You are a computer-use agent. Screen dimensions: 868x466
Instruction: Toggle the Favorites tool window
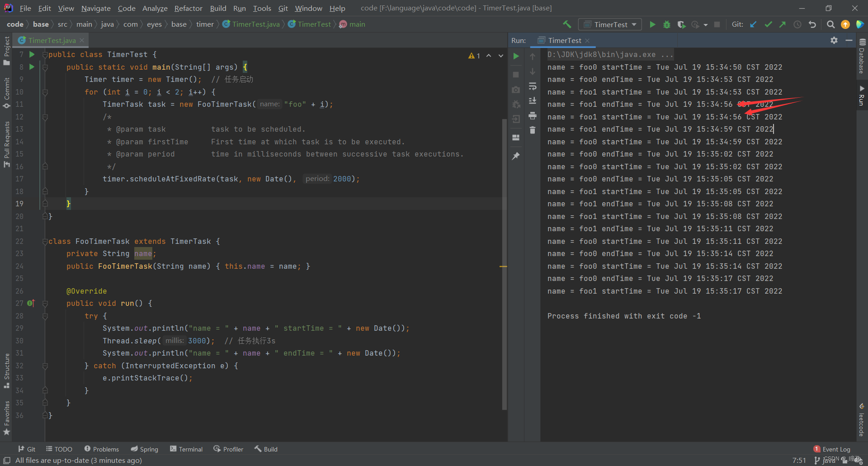[x=6, y=418]
